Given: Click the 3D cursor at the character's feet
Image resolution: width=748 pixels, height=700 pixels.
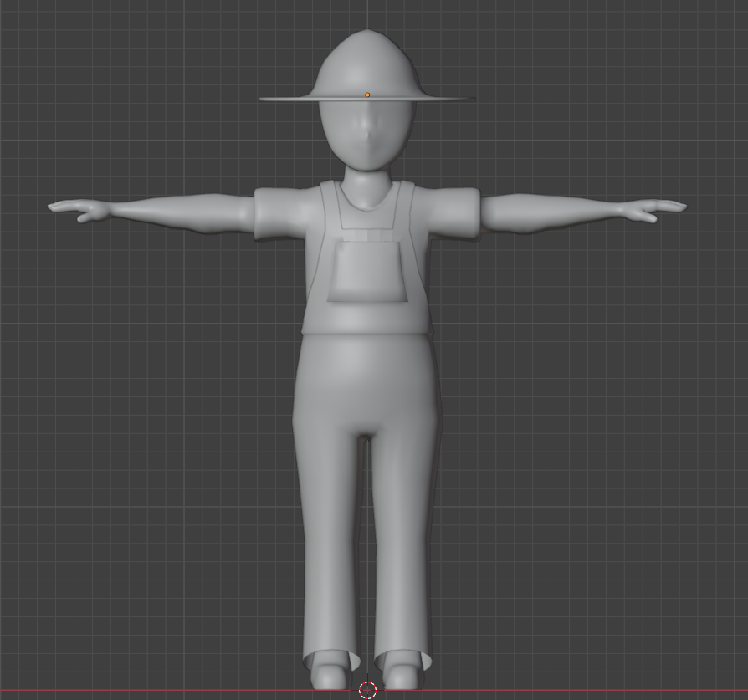Looking at the screenshot, I should point(367,689).
